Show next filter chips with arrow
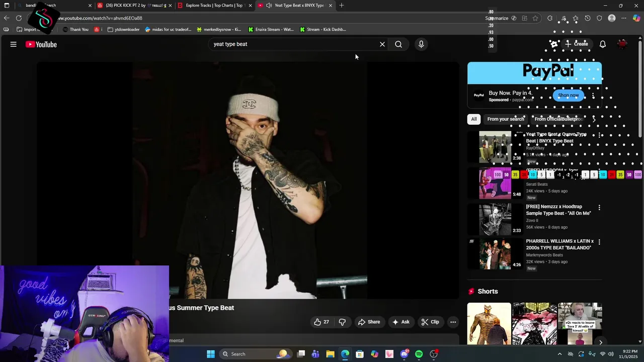This screenshot has height=362, width=644. coord(594,119)
